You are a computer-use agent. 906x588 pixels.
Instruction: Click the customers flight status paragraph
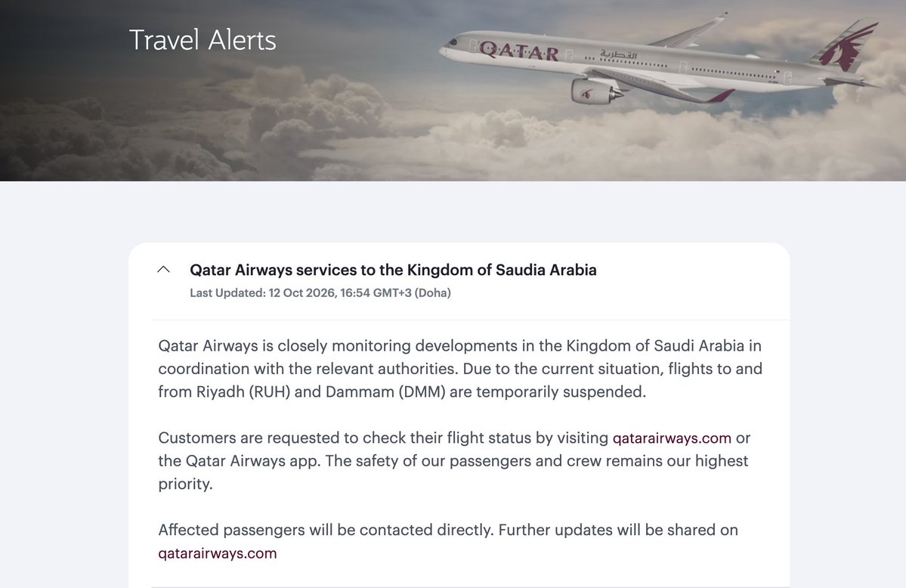[454, 461]
